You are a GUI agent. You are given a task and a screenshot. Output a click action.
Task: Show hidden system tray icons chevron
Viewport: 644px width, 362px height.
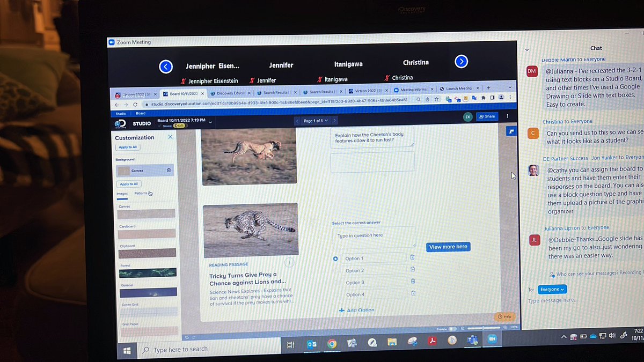point(564,337)
